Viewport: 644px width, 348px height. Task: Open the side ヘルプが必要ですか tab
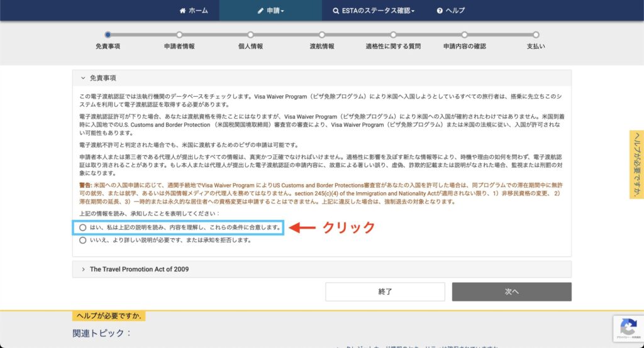point(636,165)
